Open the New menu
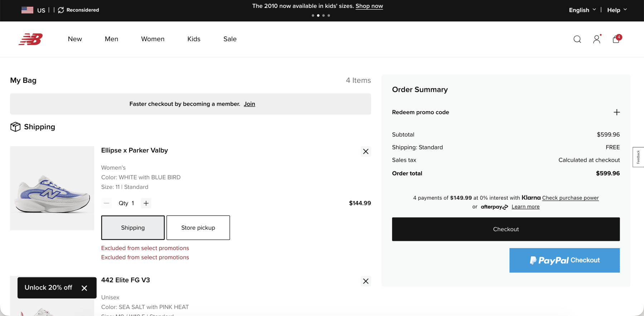This screenshot has width=644, height=316. pyautogui.click(x=75, y=39)
